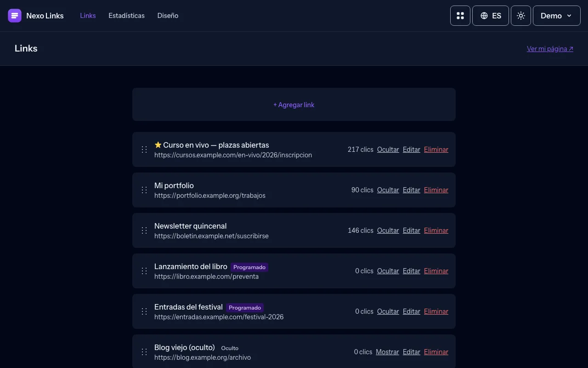Click the drag handle for Newsletter quincenal
This screenshot has width=588, height=368.
point(144,230)
